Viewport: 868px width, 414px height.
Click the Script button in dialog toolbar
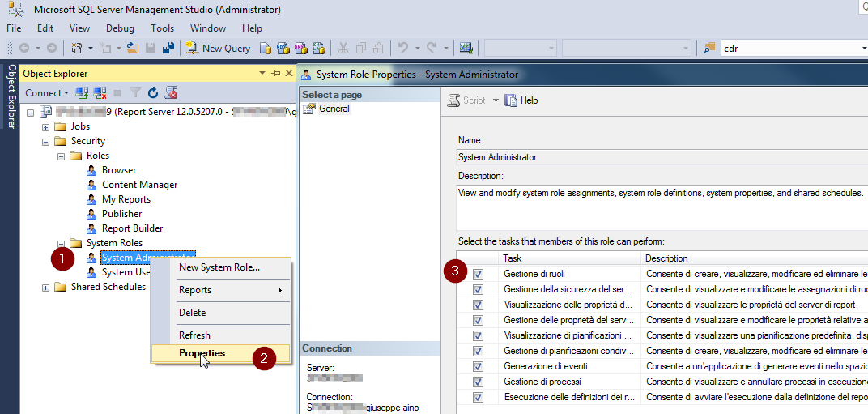(x=467, y=100)
